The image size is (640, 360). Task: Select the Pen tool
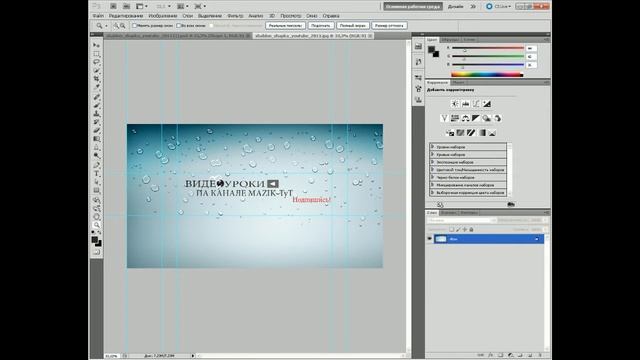(96, 165)
